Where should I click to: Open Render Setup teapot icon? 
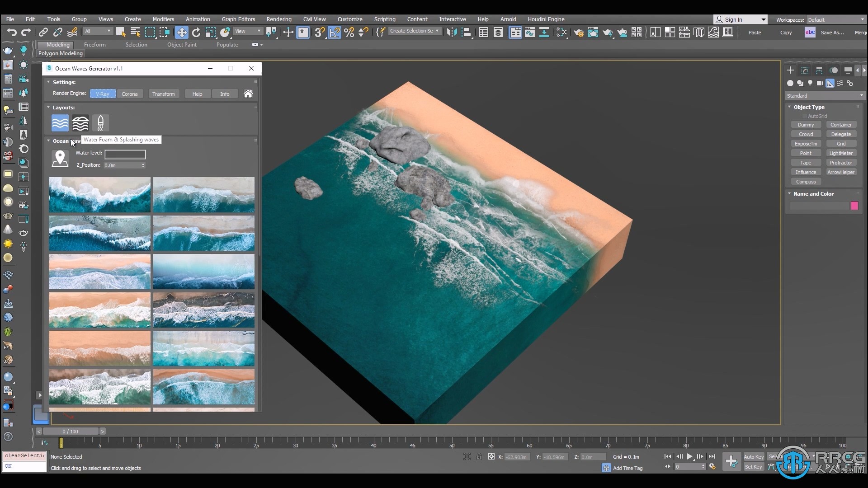click(x=579, y=32)
